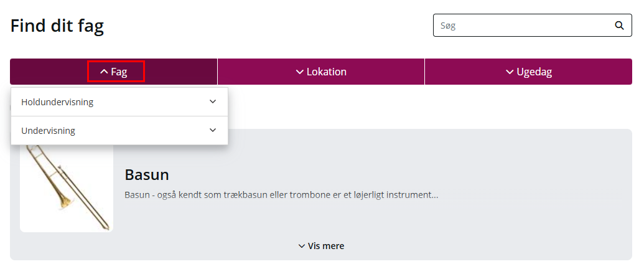Expand the Holdundervisning category
The image size is (644, 264).
[119, 102]
